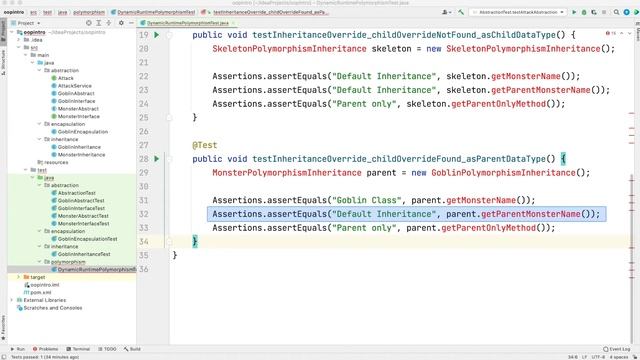This screenshot has width=640, height=360.
Task: Open the user account icon in toolbar
Action: pyautogui.click(x=446, y=12)
